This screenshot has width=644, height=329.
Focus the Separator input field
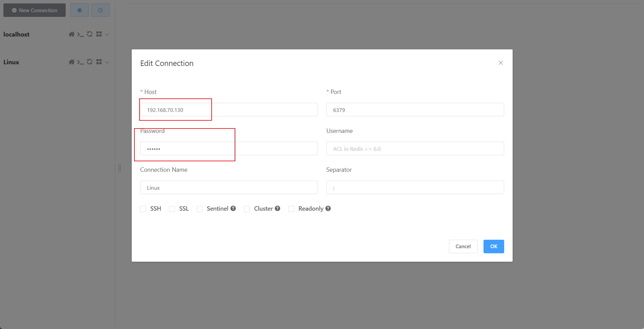pos(415,187)
